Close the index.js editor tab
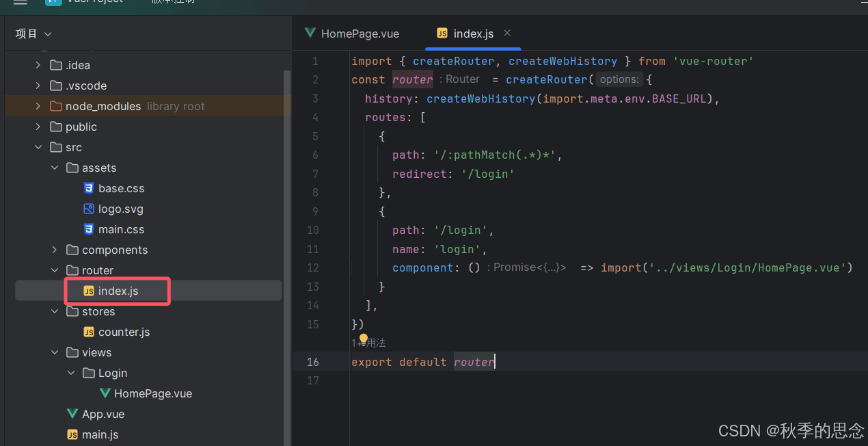868x446 pixels. (x=507, y=33)
